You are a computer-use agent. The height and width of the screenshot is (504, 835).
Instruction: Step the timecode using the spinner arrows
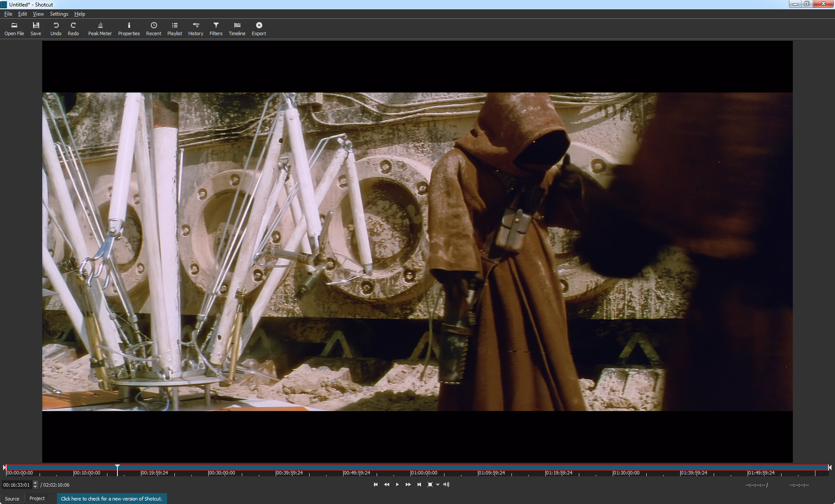[36, 485]
